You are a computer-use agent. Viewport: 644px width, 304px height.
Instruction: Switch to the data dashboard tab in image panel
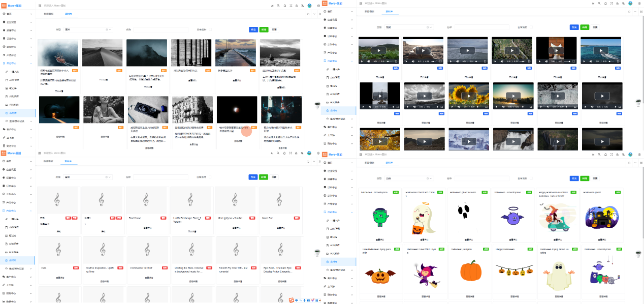point(48,14)
